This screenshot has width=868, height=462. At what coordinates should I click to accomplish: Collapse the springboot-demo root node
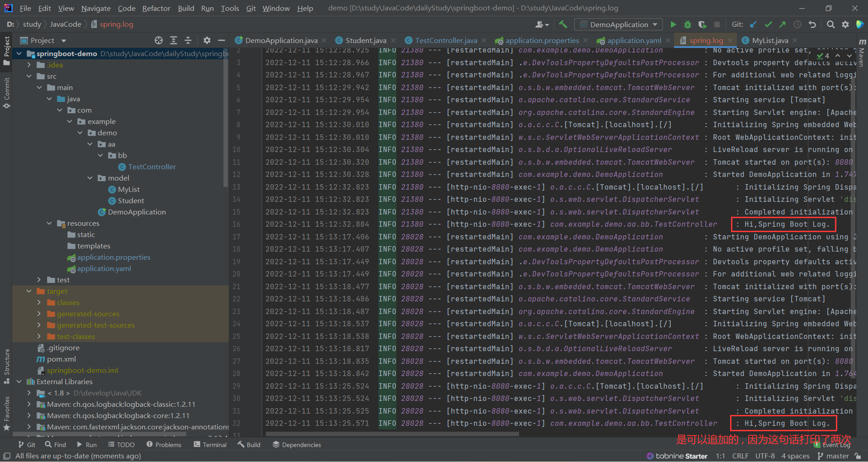19,53
